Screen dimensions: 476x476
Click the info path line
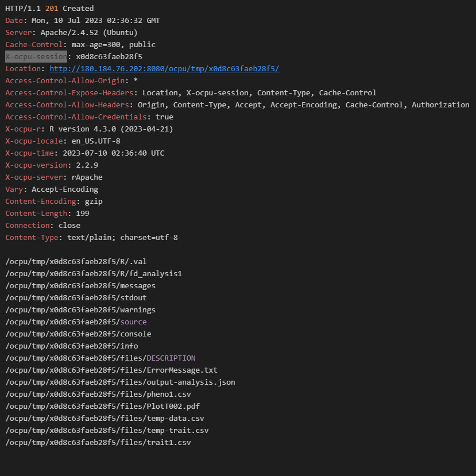tap(72, 346)
